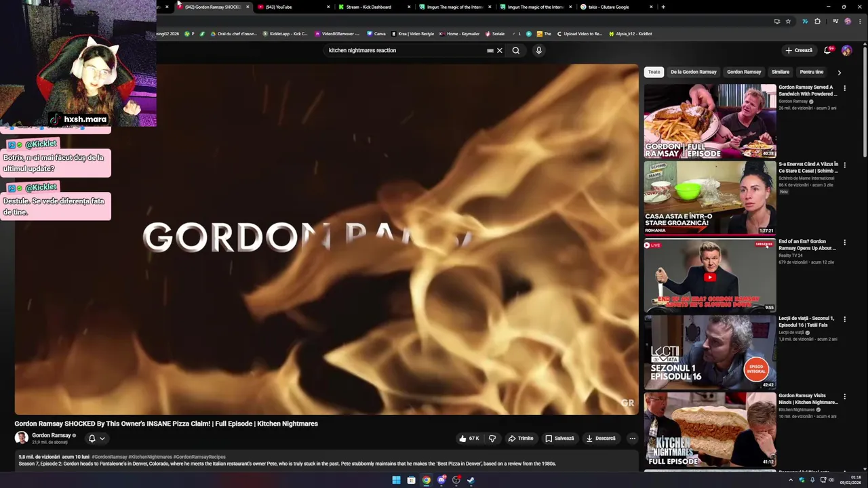Open Google Chrome from the taskbar

426,481
